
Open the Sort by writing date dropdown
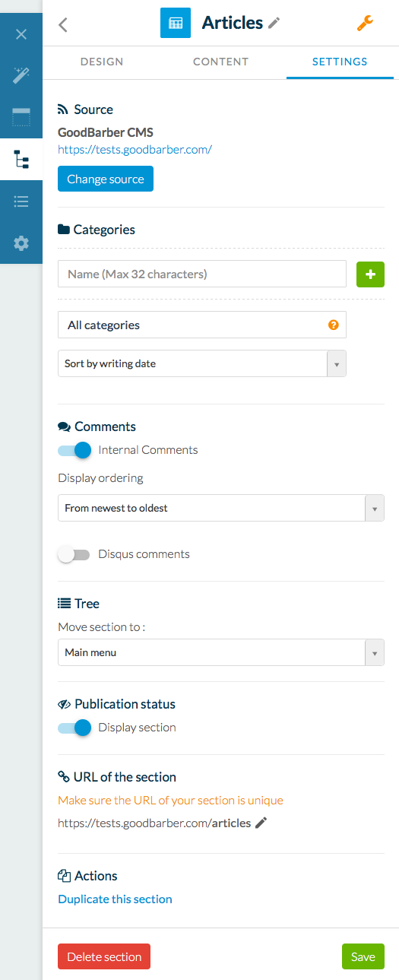(202, 363)
